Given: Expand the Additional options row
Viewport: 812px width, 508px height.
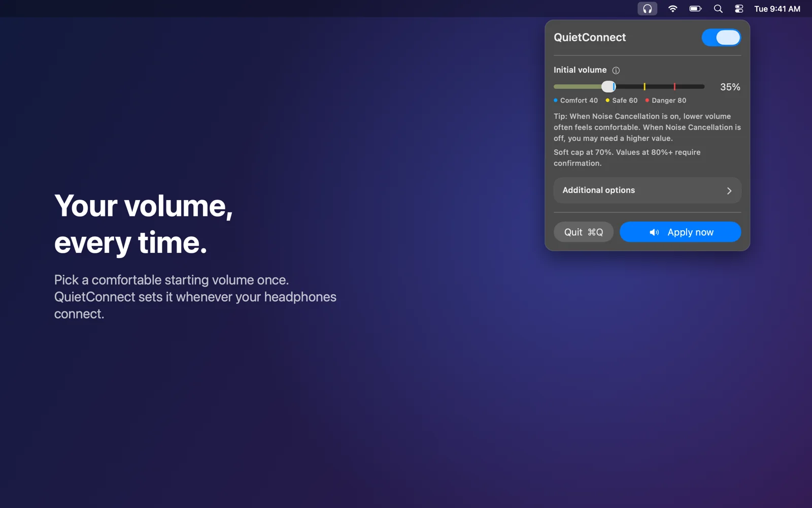Looking at the screenshot, I should [x=647, y=190].
